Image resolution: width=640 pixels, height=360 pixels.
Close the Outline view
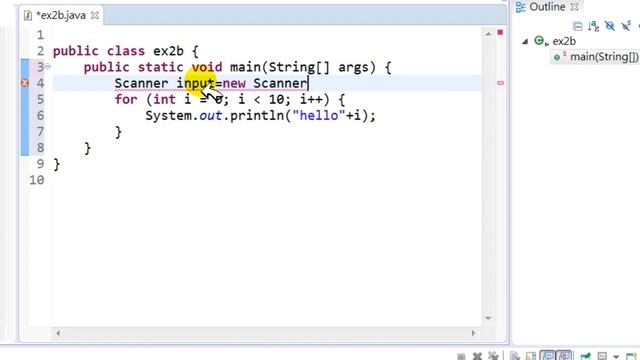[x=574, y=7]
